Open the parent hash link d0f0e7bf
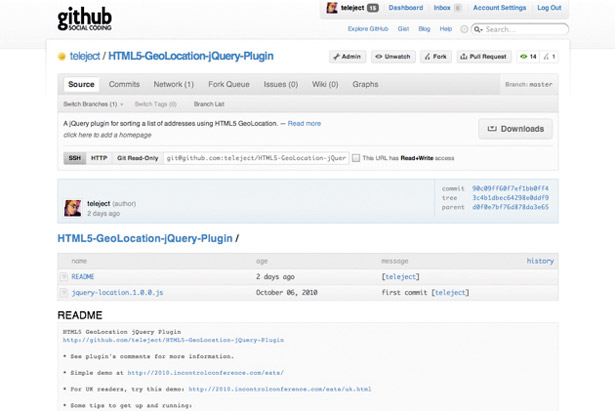615x411 pixels. coord(510,207)
